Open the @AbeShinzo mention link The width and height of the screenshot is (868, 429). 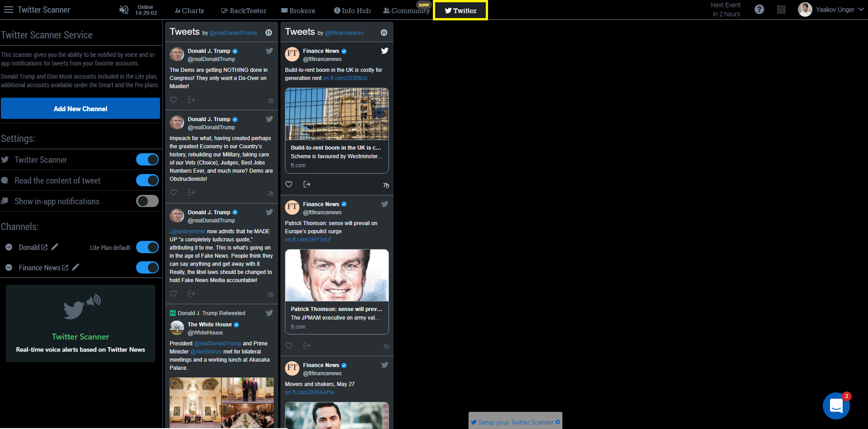click(206, 352)
